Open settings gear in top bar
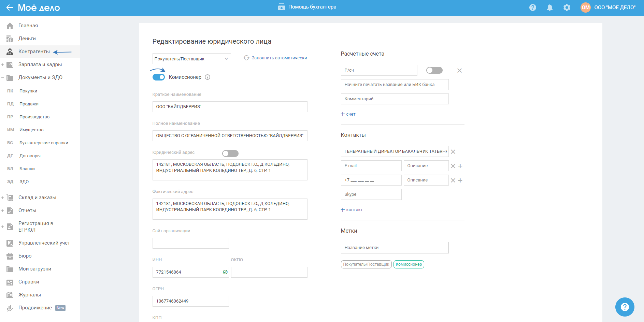 (x=567, y=8)
